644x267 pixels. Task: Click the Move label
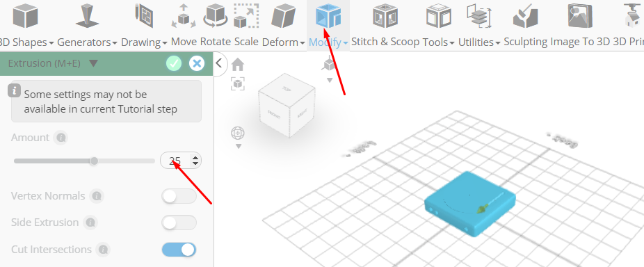pyautogui.click(x=184, y=42)
